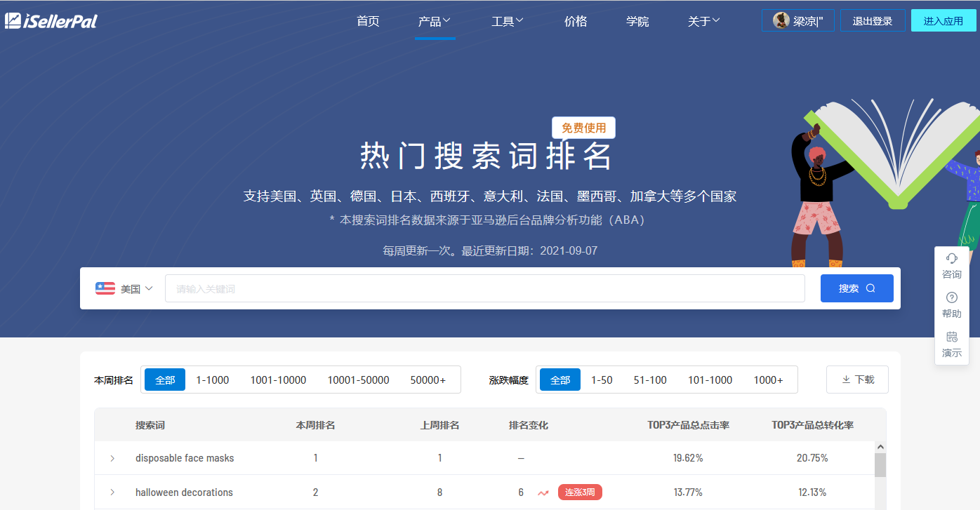
Task: Select rank range 50000+
Action: tap(428, 380)
